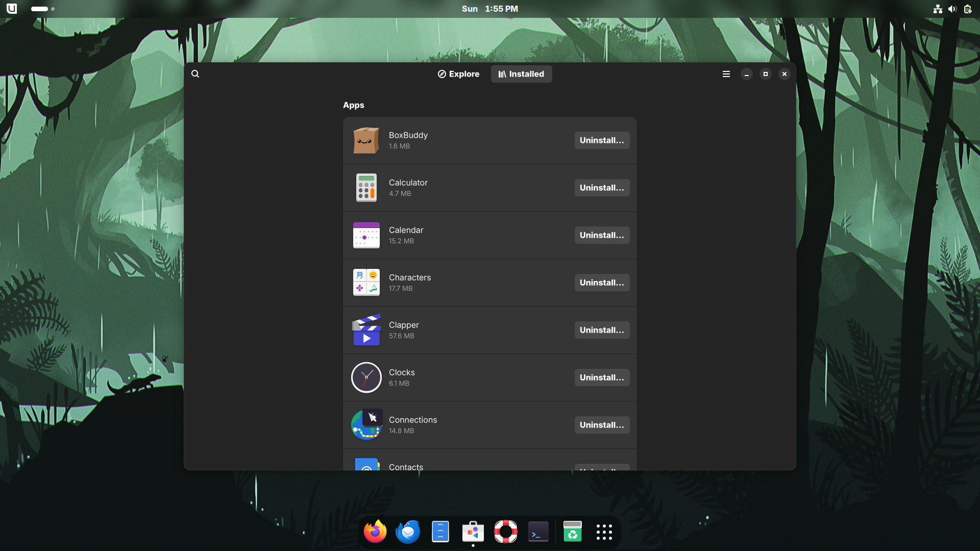
Task: Click the volume icon in top bar
Action: [952, 9]
